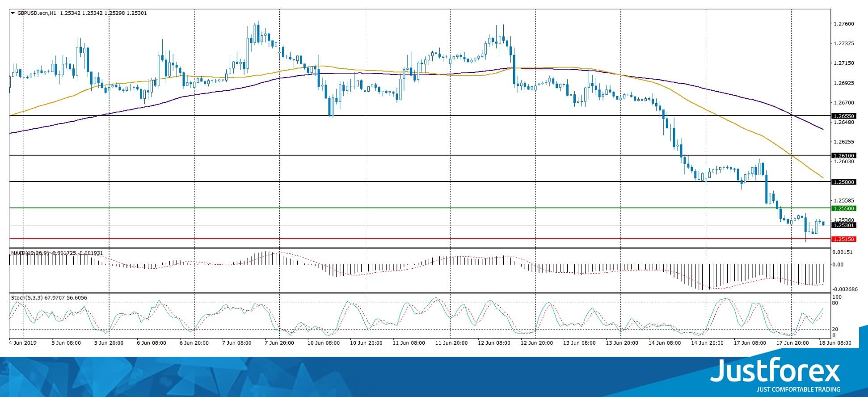Click the Stochastic scale level 80
868x397 pixels.
click(x=835, y=303)
